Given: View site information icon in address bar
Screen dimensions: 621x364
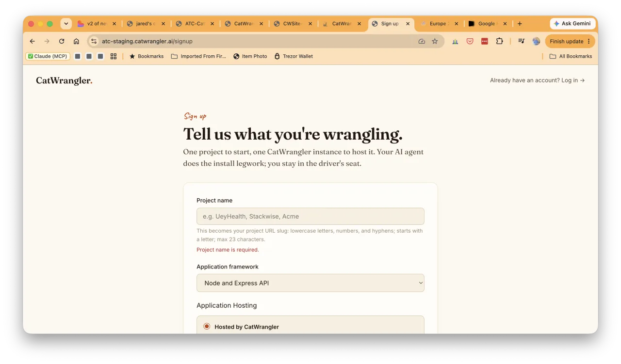Looking at the screenshot, I should (x=94, y=41).
